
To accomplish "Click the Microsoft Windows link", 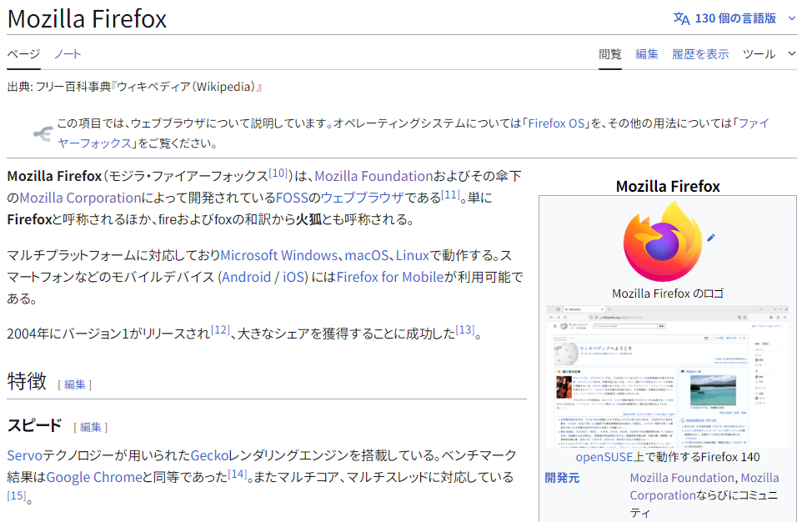I will (279, 255).
